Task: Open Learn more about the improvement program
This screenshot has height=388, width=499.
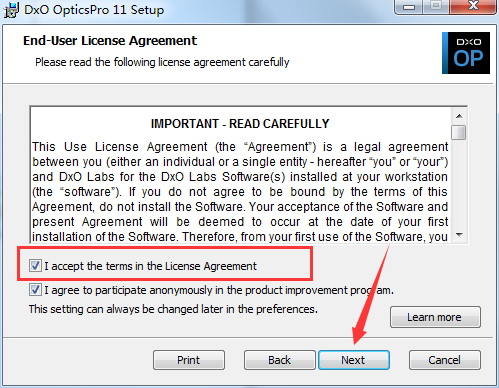Action: click(435, 317)
